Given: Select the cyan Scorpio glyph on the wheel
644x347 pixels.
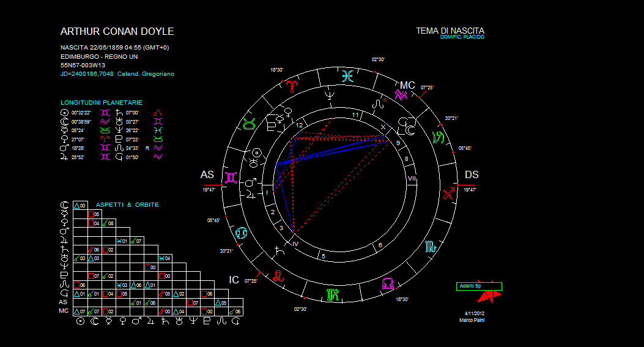Looking at the screenshot, I should click(x=431, y=247).
